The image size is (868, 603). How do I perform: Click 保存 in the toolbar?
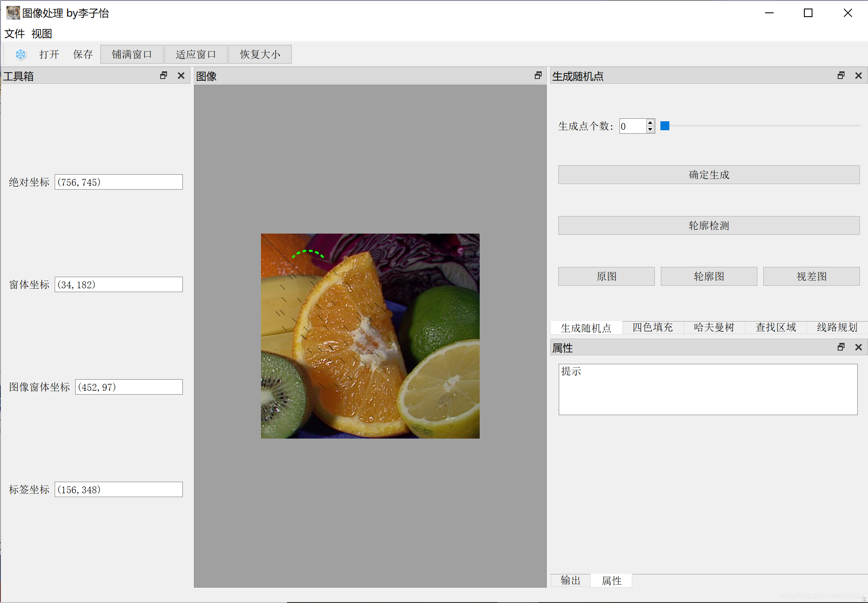coord(83,54)
